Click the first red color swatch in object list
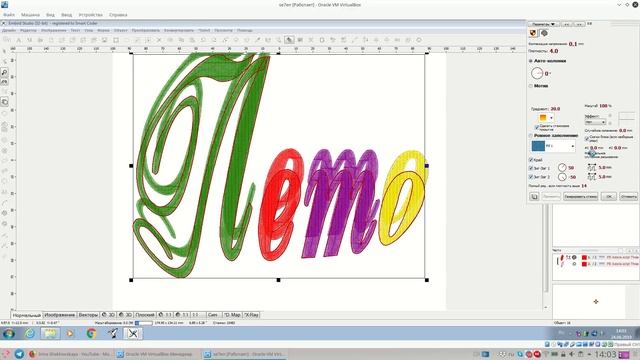The image size is (640, 360). click(584, 258)
